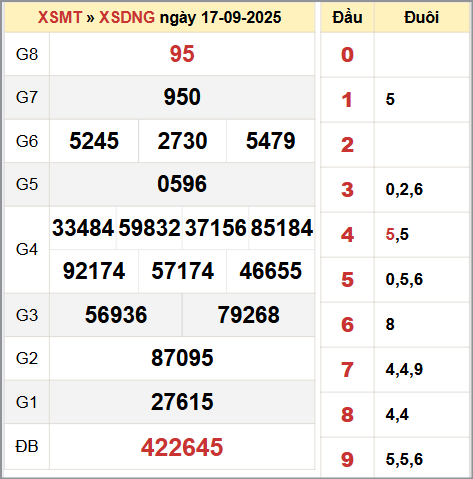Open the XSDNG link in header
The height and width of the screenshot is (479, 473).
(127, 17)
